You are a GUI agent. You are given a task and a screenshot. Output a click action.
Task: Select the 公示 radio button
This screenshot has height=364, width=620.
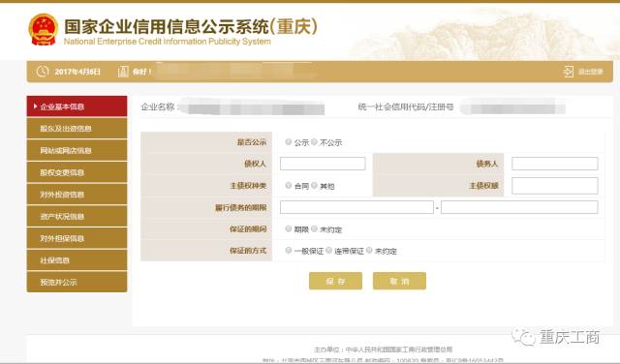click(289, 141)
